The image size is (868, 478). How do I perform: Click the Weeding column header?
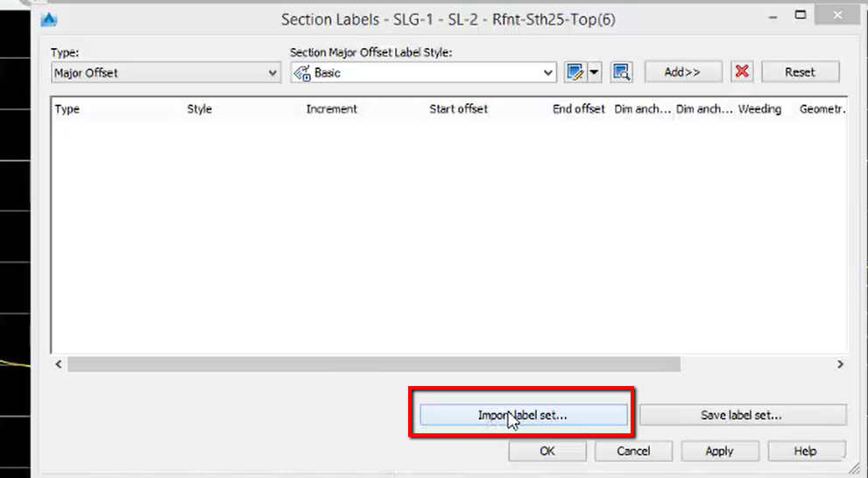pyautogui.click(x=759, y=109)
